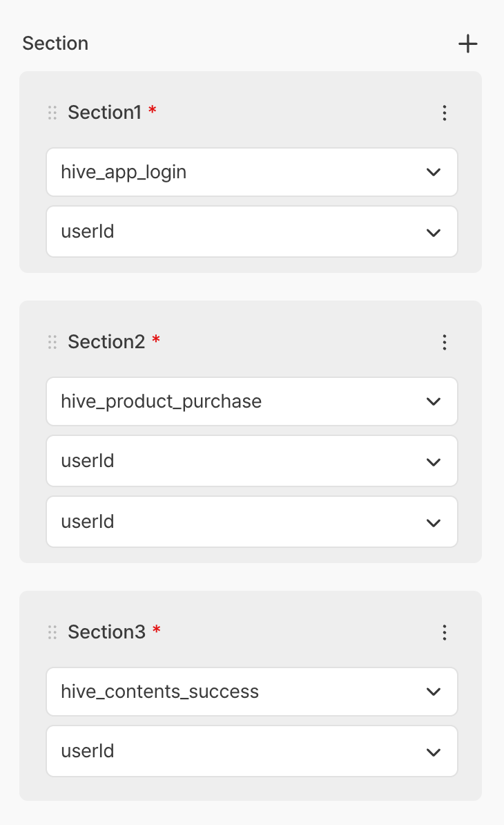This screenshot has height=825, width=504.
Task: Open the second userId dropdown in Section2
Action: coord(251,522)
